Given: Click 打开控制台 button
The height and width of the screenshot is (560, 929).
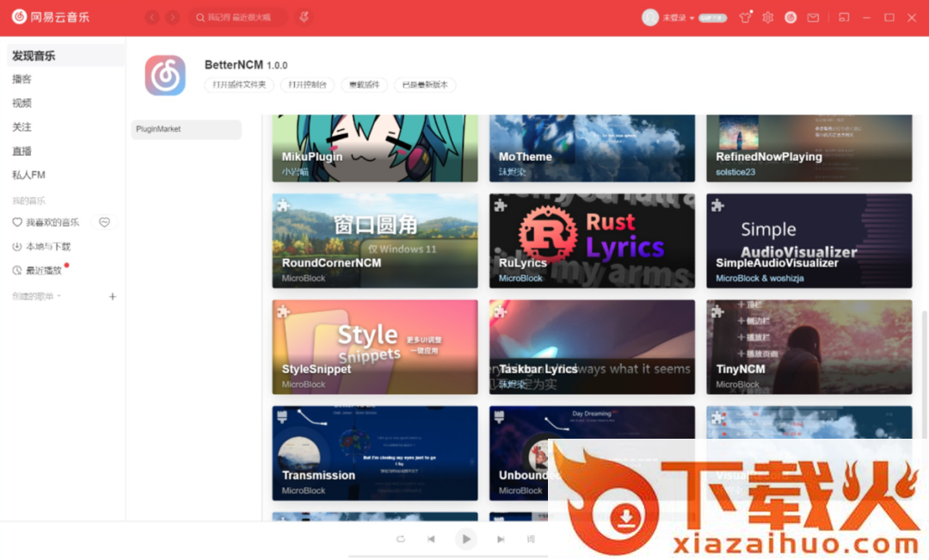Looking at the screenshot, I should tap(307, 85).
